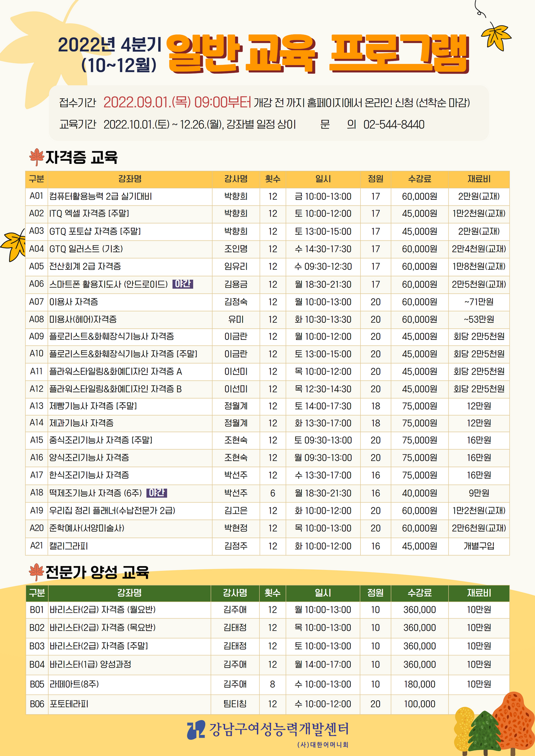Click A21 캘리그라피 course name
The width and height of the screenshot is (535, 756).
[69, 546]
